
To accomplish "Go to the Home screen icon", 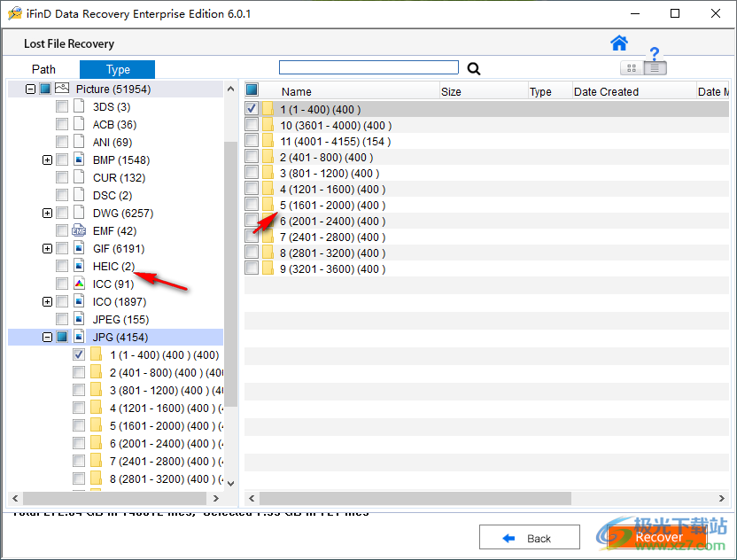I will (619, 43).
